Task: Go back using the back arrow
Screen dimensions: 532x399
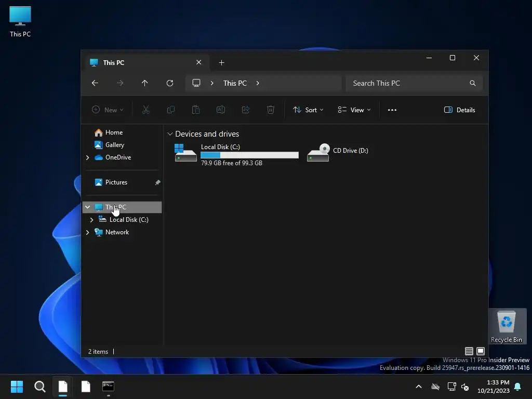Action: point(95,83)
